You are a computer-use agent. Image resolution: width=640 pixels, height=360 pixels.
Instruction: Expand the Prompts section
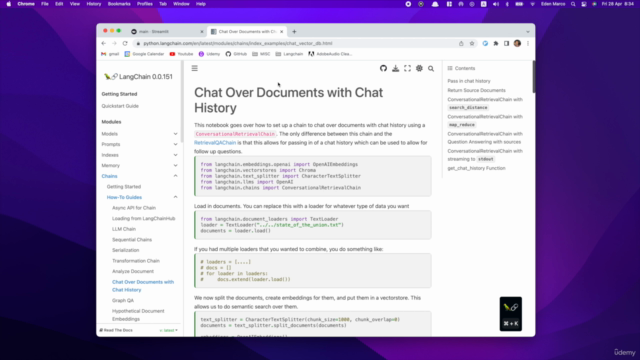click(x=176, y=144)
